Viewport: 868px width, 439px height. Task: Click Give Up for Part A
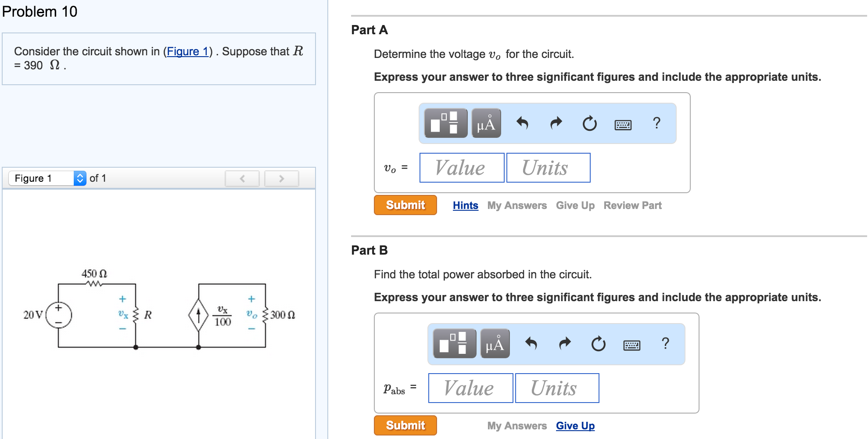[575, 205]
